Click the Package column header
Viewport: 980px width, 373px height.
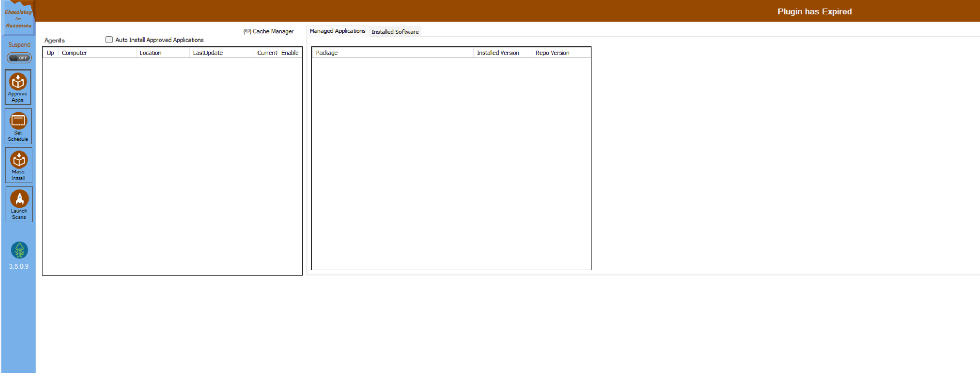(327, 52)
